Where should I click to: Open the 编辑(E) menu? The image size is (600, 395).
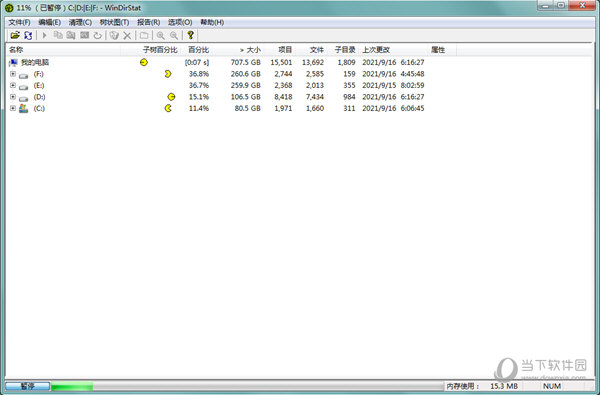click(49, 22)
